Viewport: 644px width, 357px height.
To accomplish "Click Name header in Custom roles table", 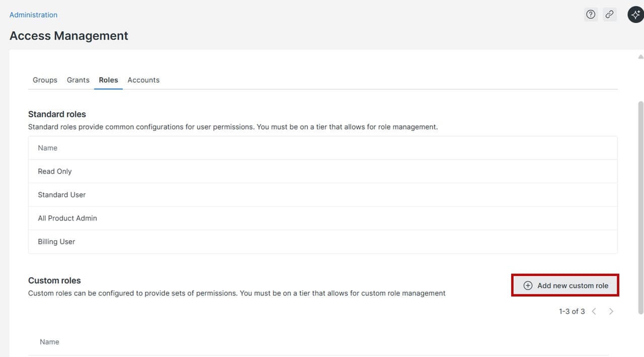I will pyautogui.click(x=49, y=342).
